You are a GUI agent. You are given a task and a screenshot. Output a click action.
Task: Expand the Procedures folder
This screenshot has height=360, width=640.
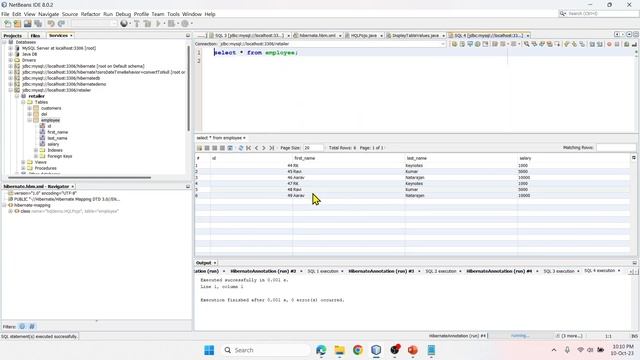(23, 168)
